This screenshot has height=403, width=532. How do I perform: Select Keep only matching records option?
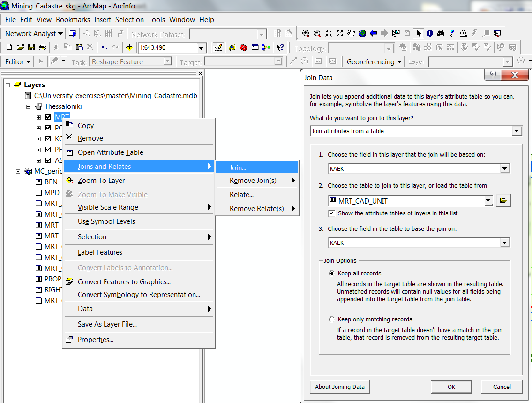tap(331, 319)
